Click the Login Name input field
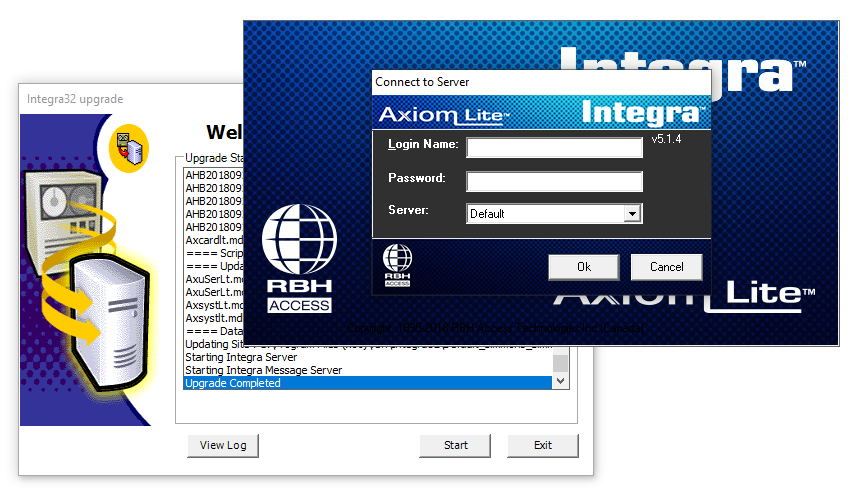 pyautogui.click(x=554, y=148)
